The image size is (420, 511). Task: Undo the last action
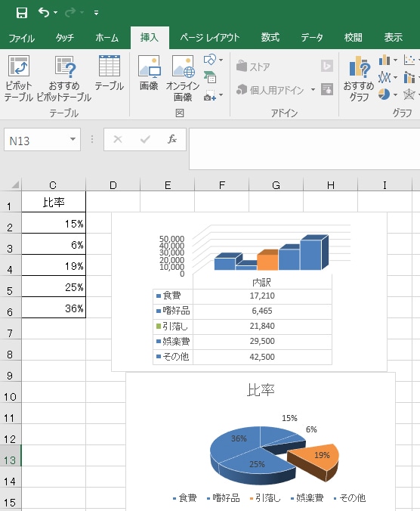point(44,12)
